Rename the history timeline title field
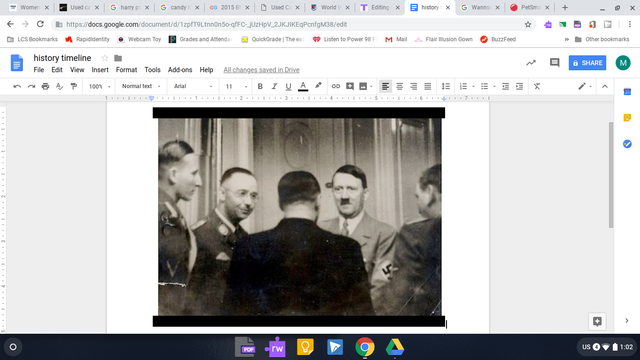640x360 pixels. click(x=62, y=58)
